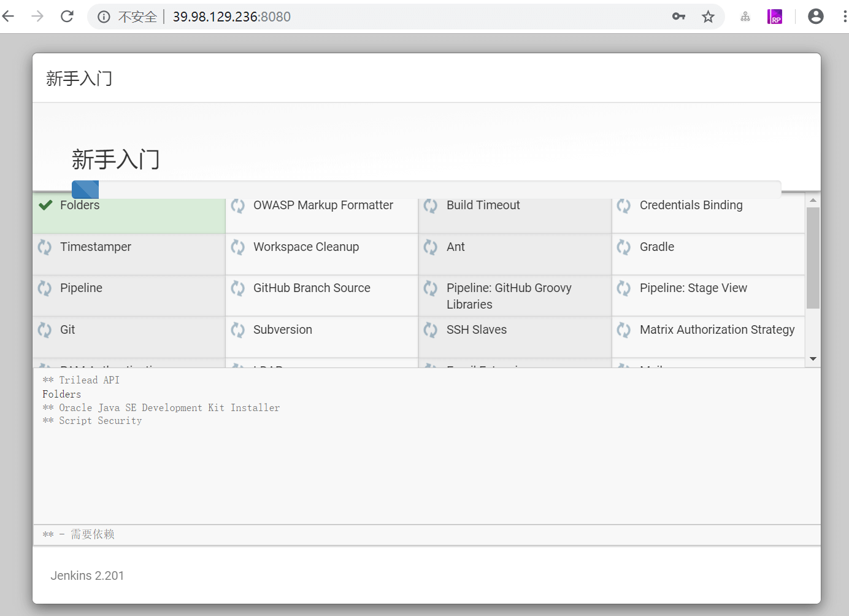Select the Gradle plugin text
The height and width of the screenshot is (616, 849).
[x=657, y=247]
